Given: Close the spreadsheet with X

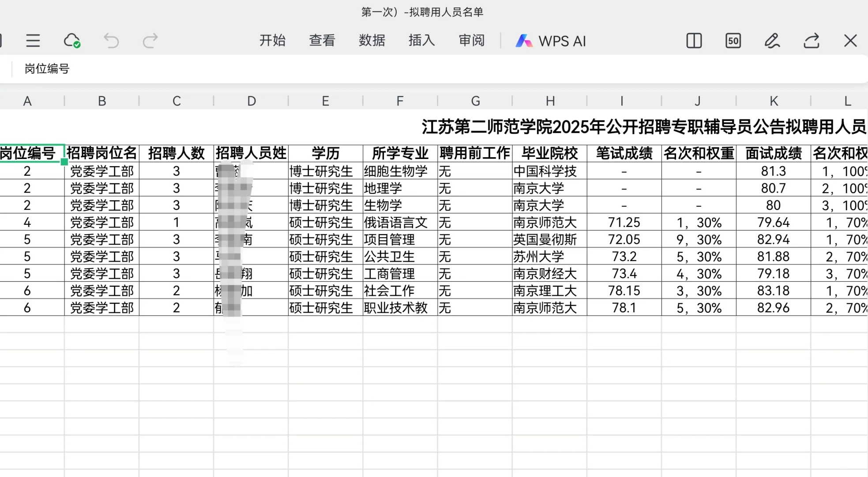Looking at the screenshot, I should coord(850,41).
